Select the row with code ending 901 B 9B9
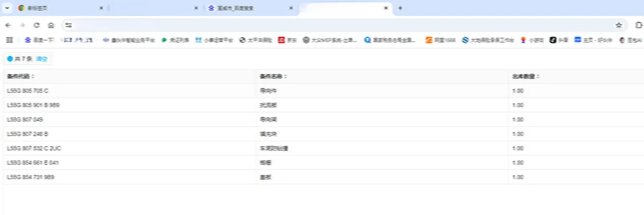644x215 pixels. (323, 105)
